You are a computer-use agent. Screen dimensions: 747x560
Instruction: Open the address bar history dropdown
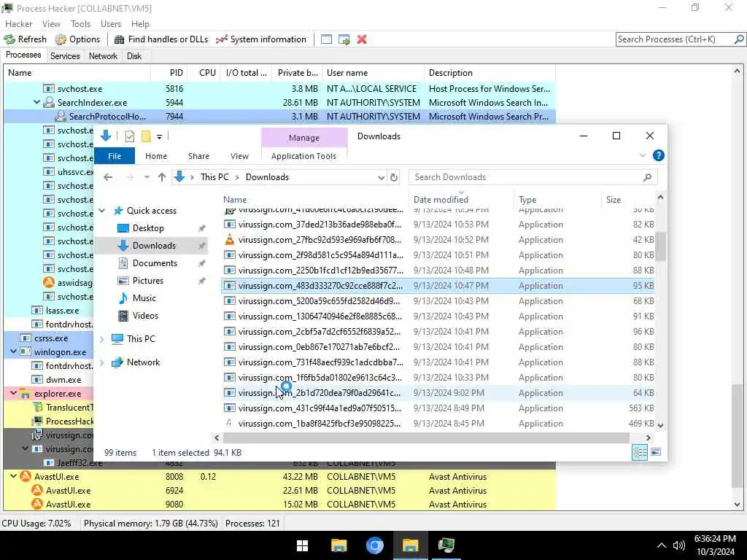tap(381, 178)
